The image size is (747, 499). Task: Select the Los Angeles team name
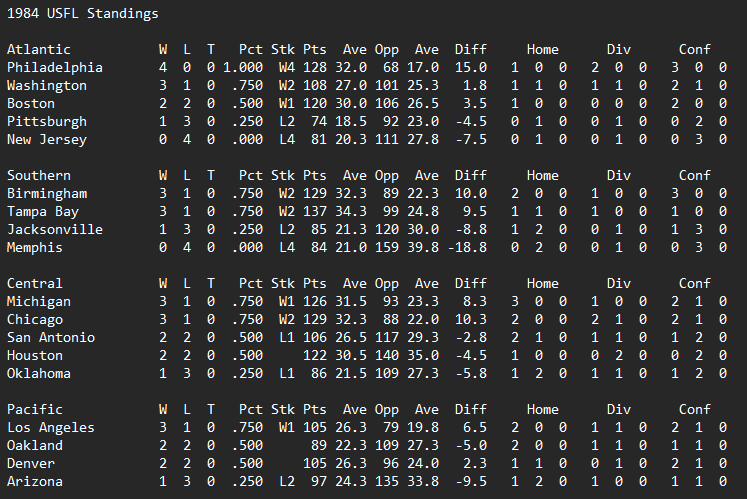point(51,427)
